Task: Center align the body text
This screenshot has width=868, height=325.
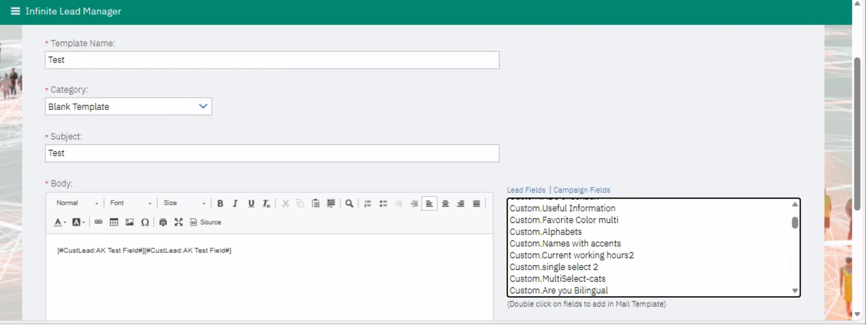Action: pos(445,203)
